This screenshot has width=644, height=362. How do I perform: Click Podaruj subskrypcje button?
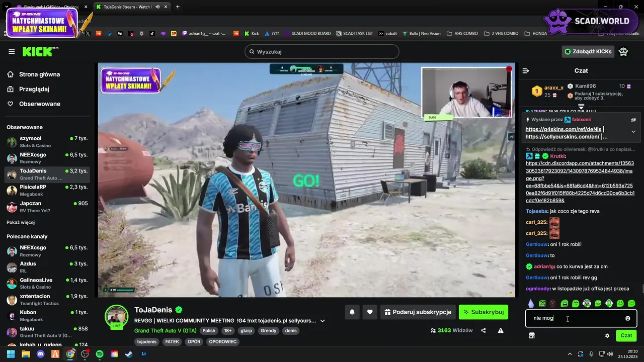pos(418,312)
